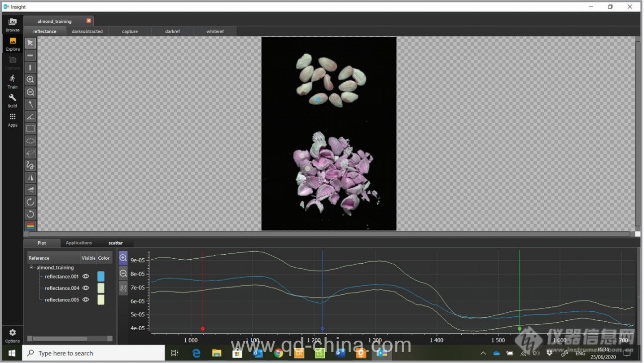
Task: Select the angle measure tool
Action: pos(30,116)
